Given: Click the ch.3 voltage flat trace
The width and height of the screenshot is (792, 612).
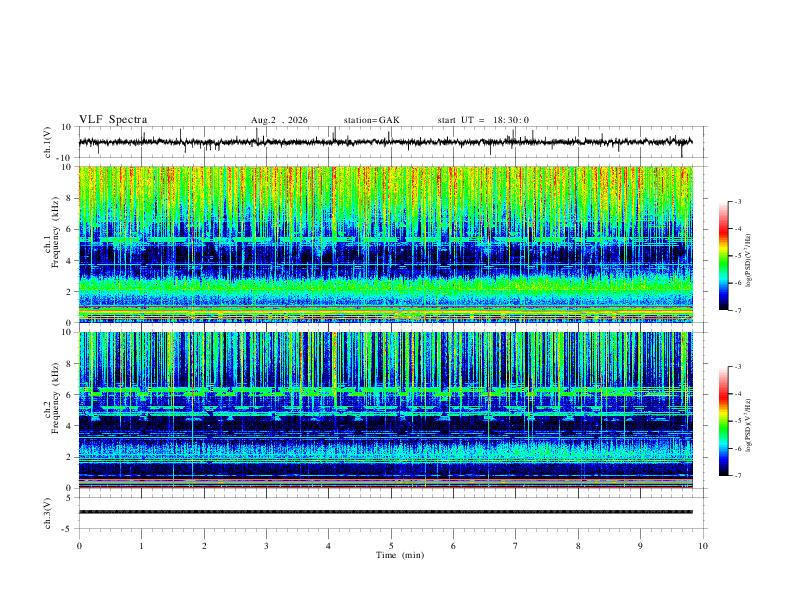Looking at the screenshot, I should (385, 512).
